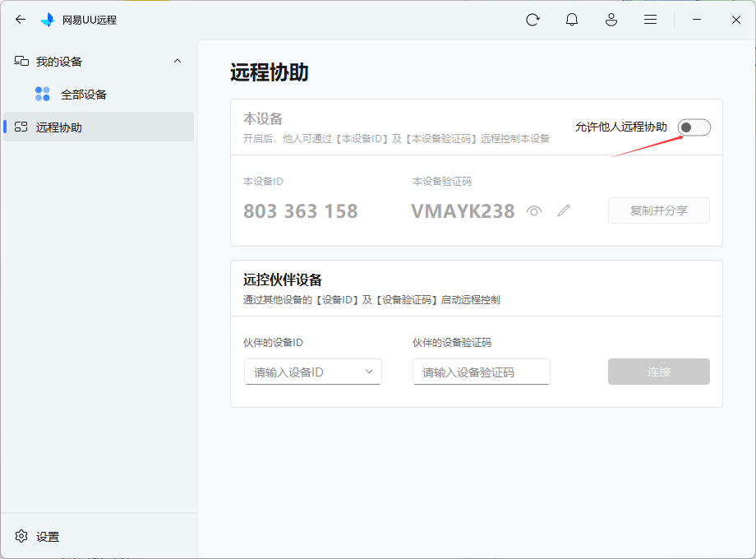This screenshot has height=559, width=756.
Task: Click the device ID 803 363 158
Action: (301, 211)
